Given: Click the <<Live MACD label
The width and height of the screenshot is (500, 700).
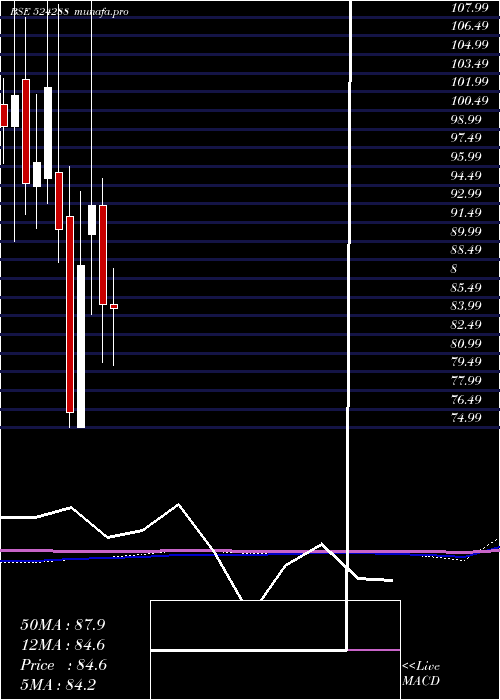Looking at the screenshot, I should pos(421,674).
